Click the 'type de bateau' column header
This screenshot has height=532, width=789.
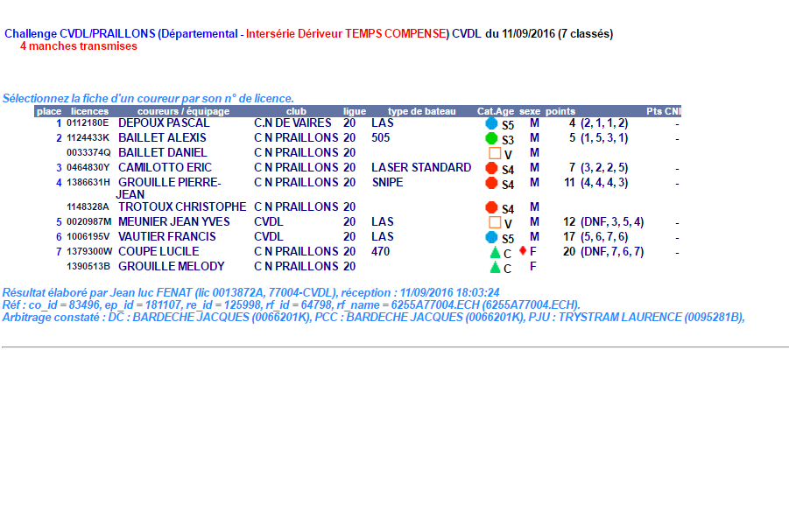tap(422, 111)
